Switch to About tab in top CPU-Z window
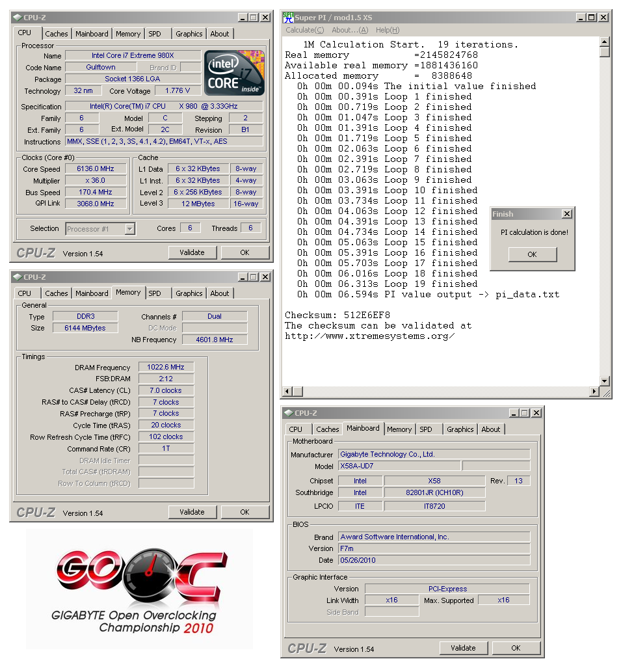The image size is (621, 672). [x=220, y=34]
